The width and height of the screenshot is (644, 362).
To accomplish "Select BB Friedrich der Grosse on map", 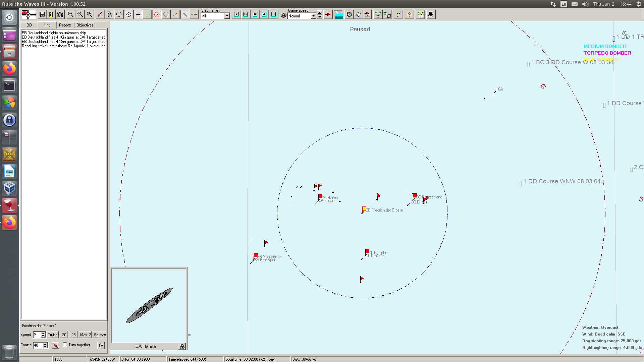I will pyautogui.click(x=364, y=209).
